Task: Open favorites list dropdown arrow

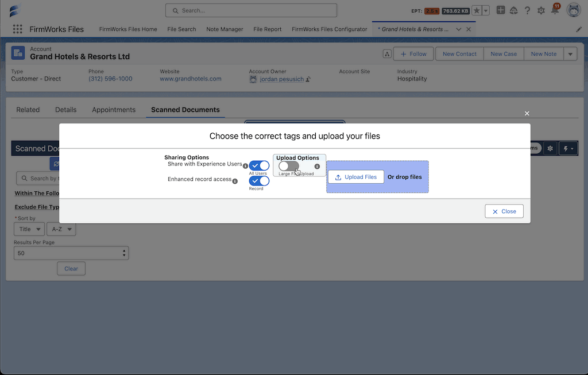Action: (486, 10)
